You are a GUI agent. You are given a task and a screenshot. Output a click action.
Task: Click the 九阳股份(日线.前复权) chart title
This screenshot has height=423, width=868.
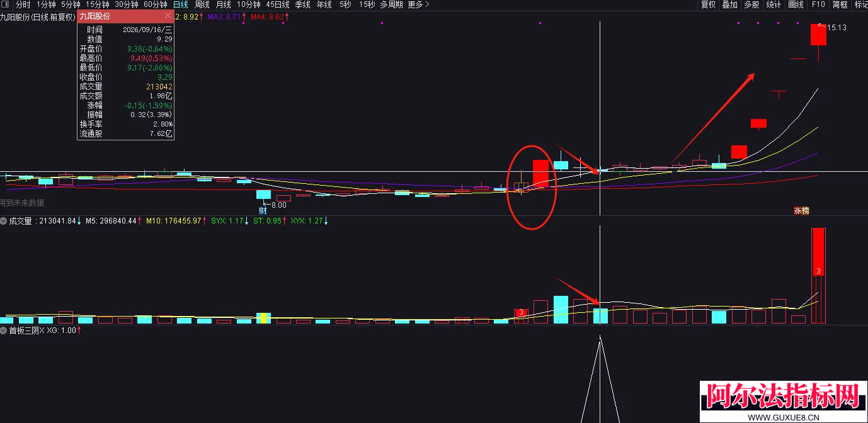tap(38, 16)
